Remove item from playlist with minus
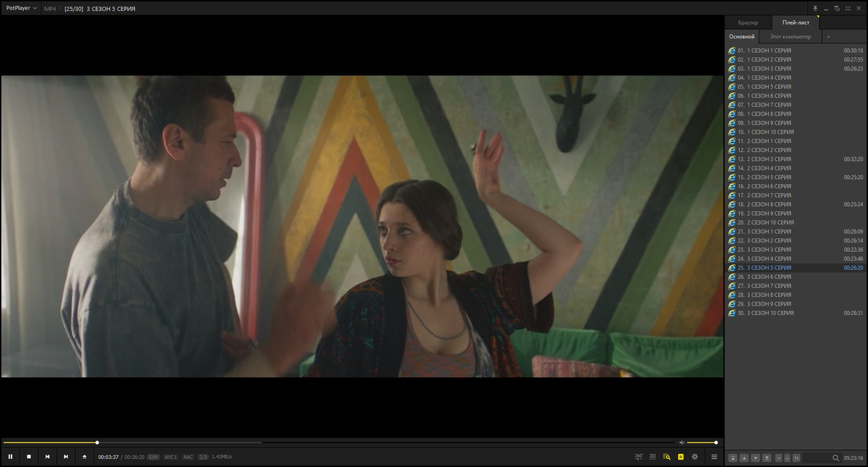This screenshot has width=868, height=467. [787, 457]
